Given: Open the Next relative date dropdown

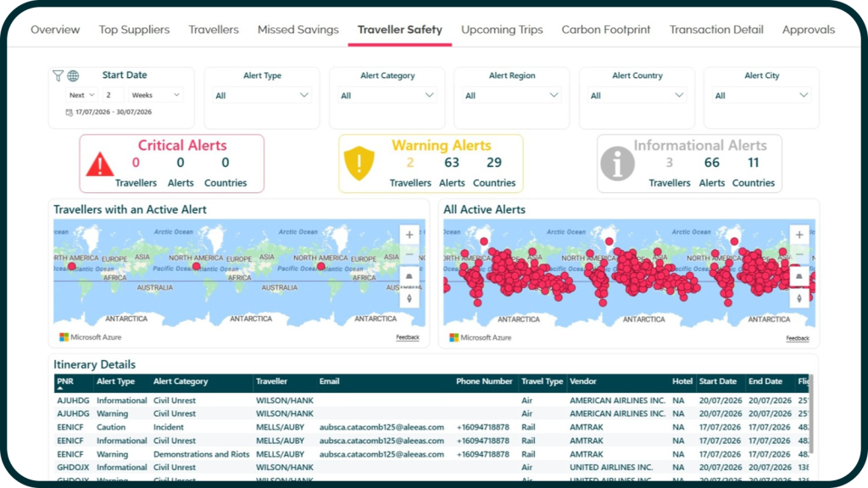Looking at the screenshot, I should pyautogui.click(x=81, y=95).
